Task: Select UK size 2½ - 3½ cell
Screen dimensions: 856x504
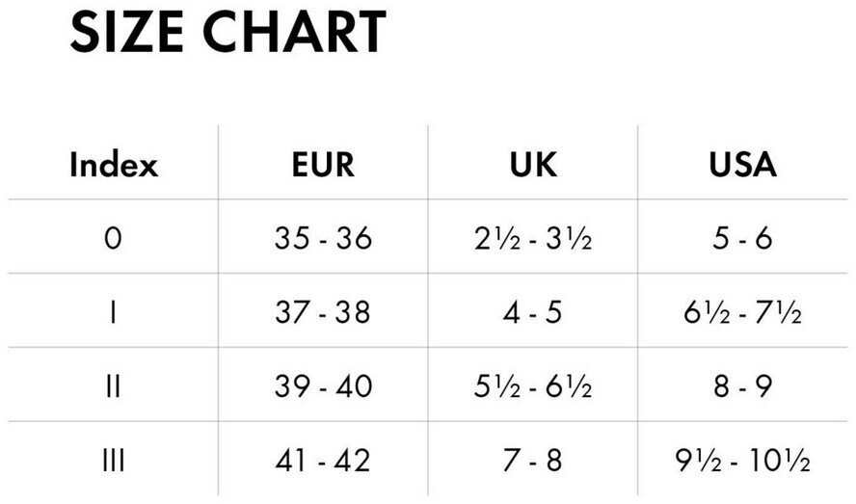Action: (x=533, y=238)
